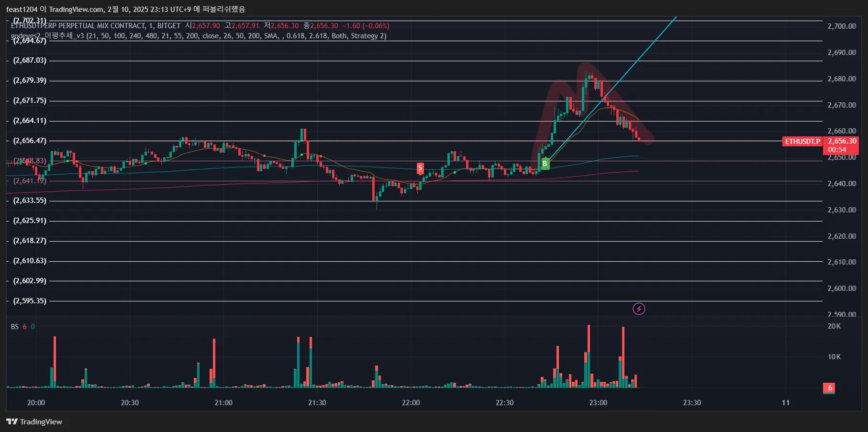Screen dimensions: 868x432
Task: Click the green B buy signal marker
Action: (545, 164)
